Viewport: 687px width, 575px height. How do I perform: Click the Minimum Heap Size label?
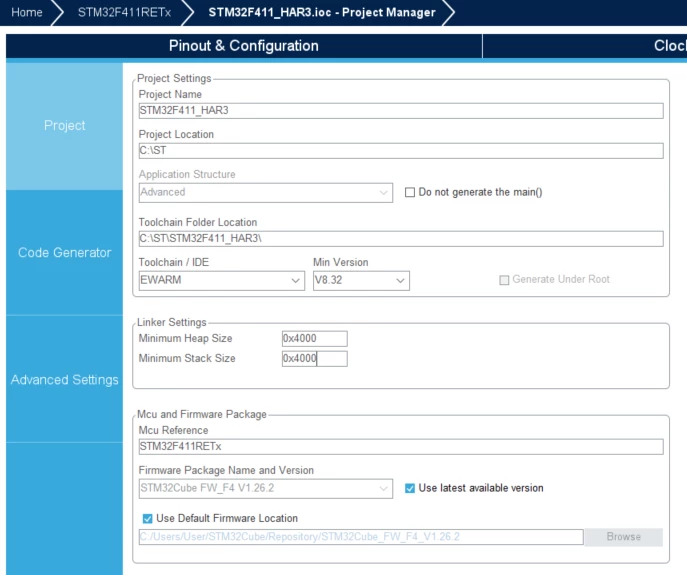tap(185, 338)
